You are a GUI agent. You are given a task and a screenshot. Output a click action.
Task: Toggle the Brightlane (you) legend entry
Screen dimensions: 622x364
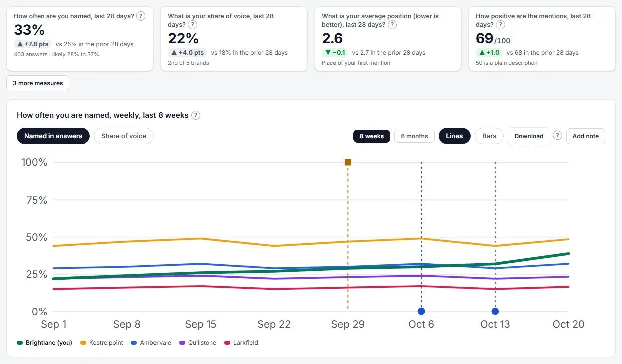[x=45, y=343]
